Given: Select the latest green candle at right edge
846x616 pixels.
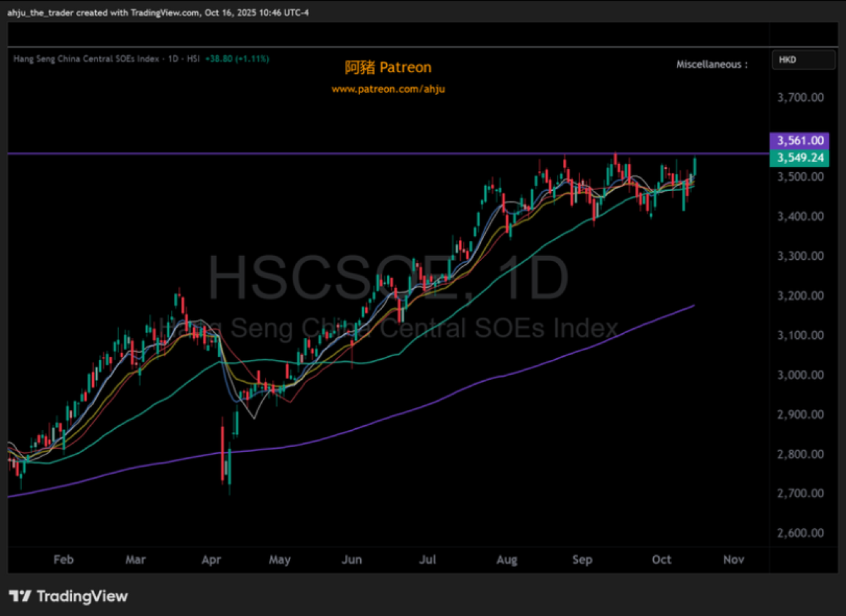Looking at the screenshot, I should (x=694, y=168).
